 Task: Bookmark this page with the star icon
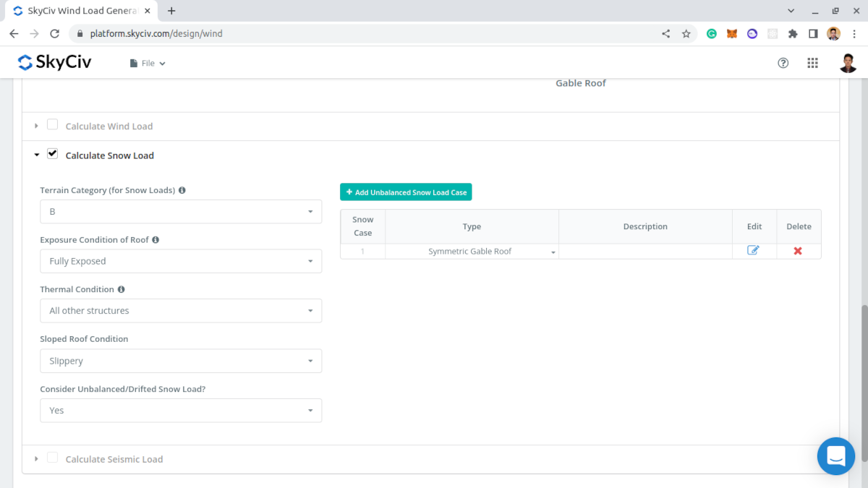[x=686, y=34]
